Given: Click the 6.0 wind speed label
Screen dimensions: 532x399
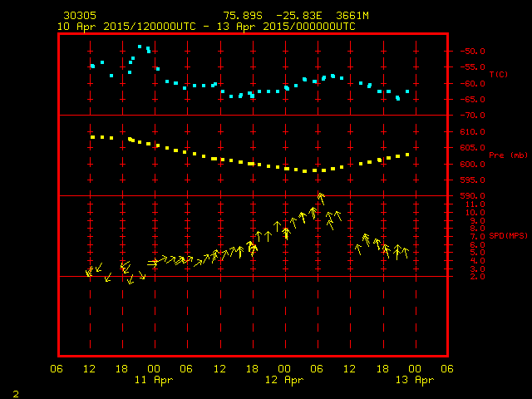Looking at the screenshot, I should (477, 245).
